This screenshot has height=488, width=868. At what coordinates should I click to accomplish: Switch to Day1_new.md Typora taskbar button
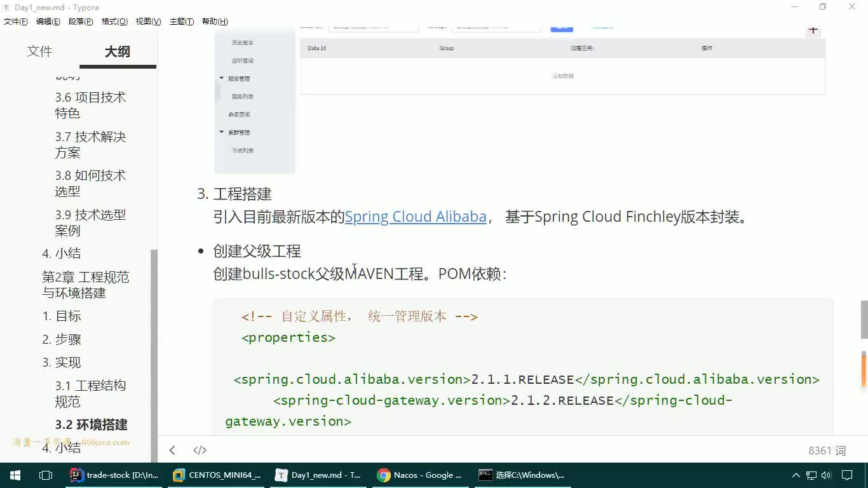pyautogui.click(x=320, y=475)
